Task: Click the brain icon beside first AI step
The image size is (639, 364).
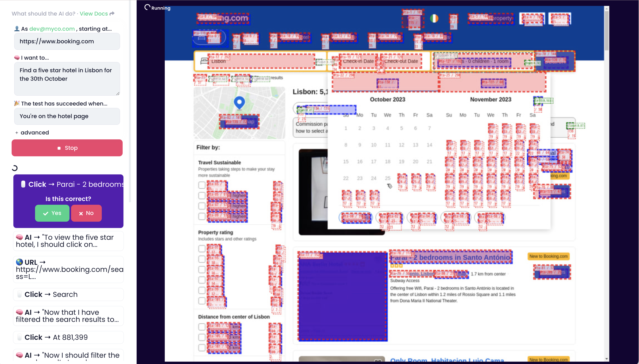Action: tap(19, 237)
